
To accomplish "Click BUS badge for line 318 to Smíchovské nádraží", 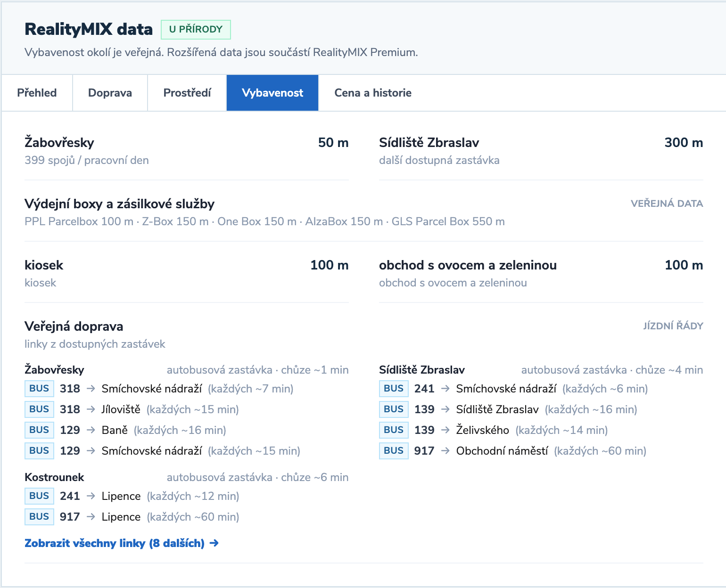I will click(39, 389).
